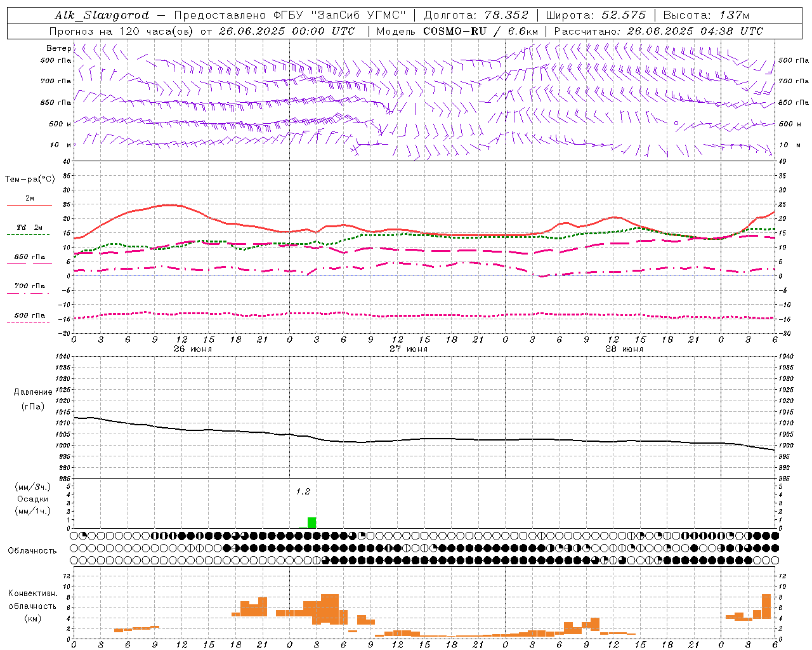Click the Давление pressure panel label
The image size is (812, 650).
33,392
